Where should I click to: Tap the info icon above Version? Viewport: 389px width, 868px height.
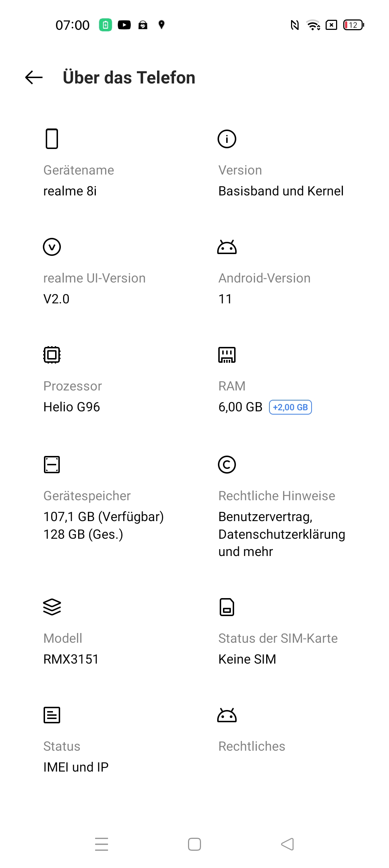point(227,139)
